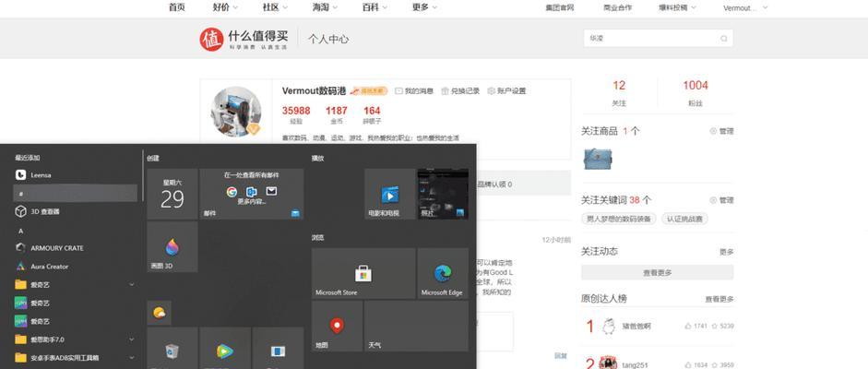Open the 社区 navigation dropdown
Image resolution: width=868 pixels, height=369 pixels.
[x=275, y=7]
